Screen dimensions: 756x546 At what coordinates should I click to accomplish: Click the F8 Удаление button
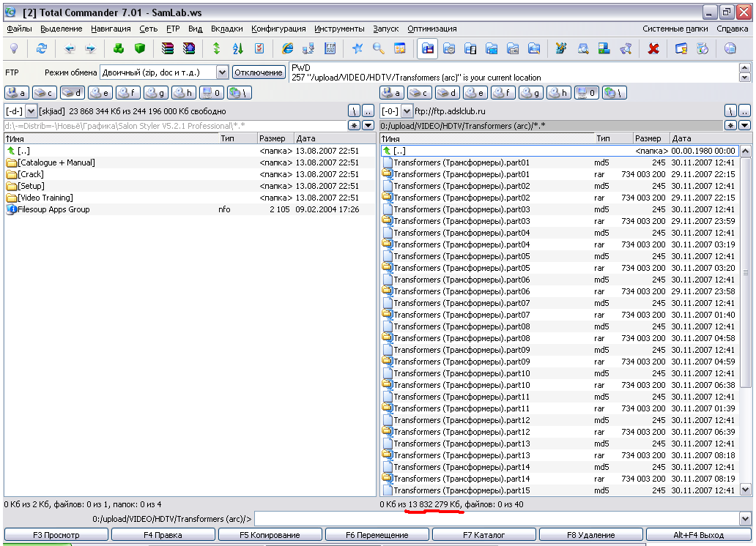coord(591,535)
